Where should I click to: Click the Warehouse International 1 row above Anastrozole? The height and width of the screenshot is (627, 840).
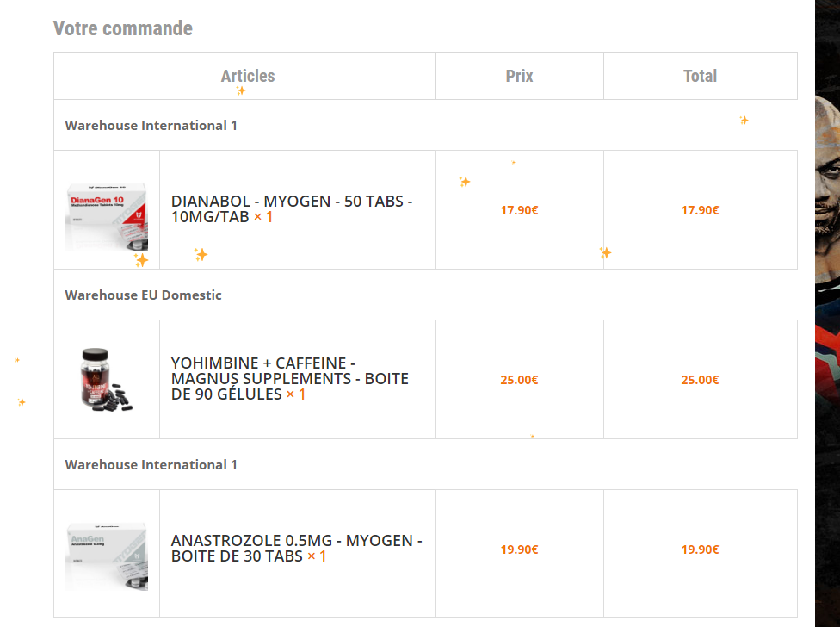point(425,464)
